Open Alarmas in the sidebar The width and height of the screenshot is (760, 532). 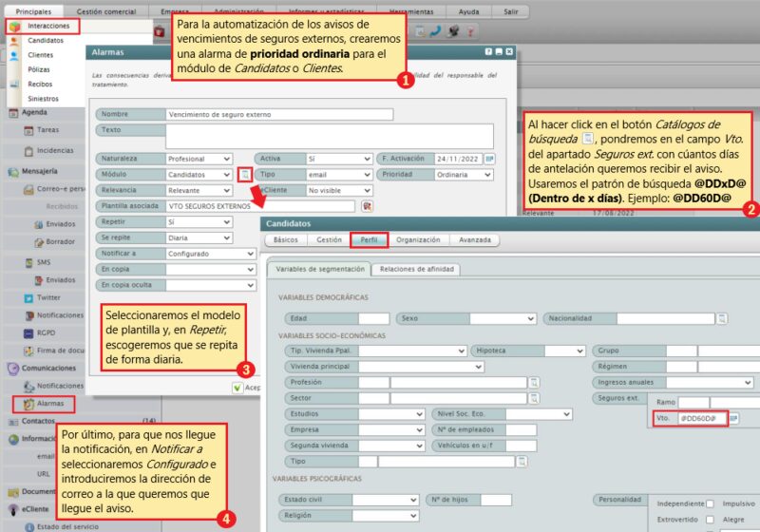pos(49,403)
